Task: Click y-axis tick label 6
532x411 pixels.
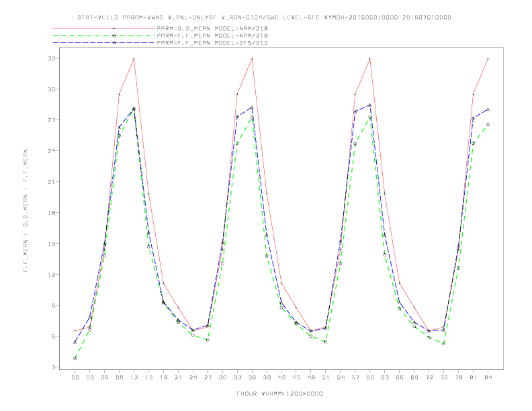Action: (x=54, y=336)
